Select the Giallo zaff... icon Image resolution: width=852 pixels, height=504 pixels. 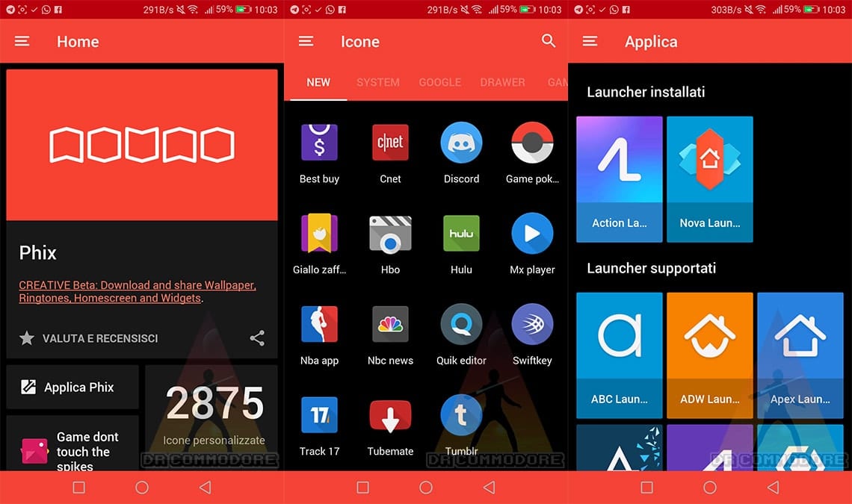(x=320, y=233)
